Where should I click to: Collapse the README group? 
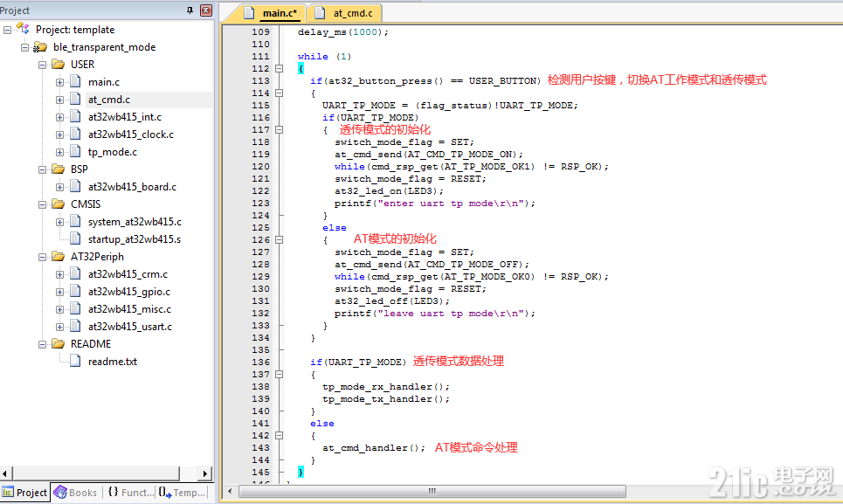click(x=42, y=344)
